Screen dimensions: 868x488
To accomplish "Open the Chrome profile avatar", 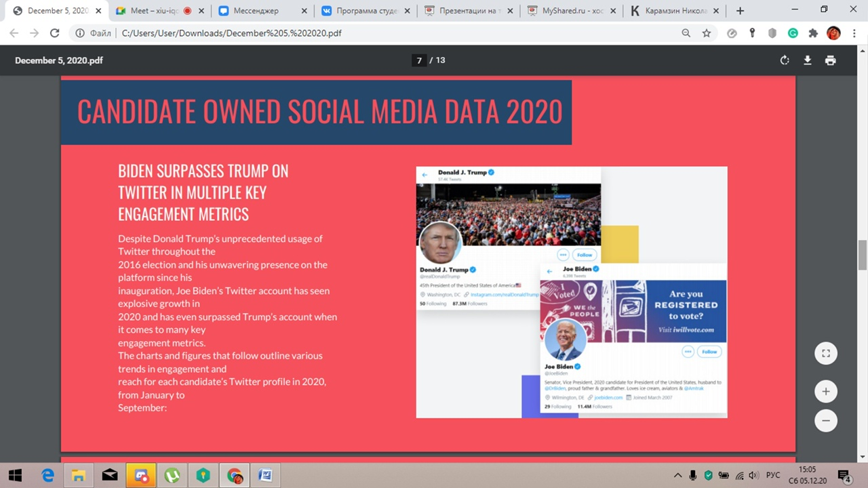I will pos(834,33).
